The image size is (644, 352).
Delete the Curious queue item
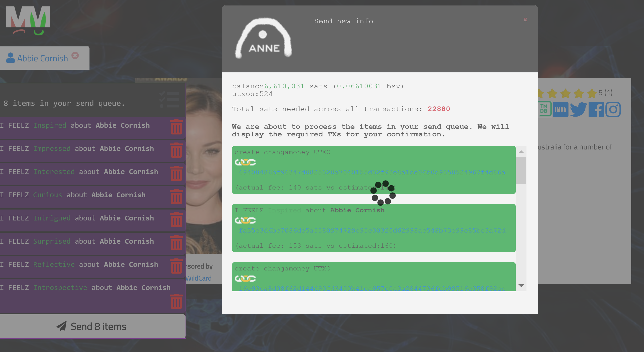point(176,197)
